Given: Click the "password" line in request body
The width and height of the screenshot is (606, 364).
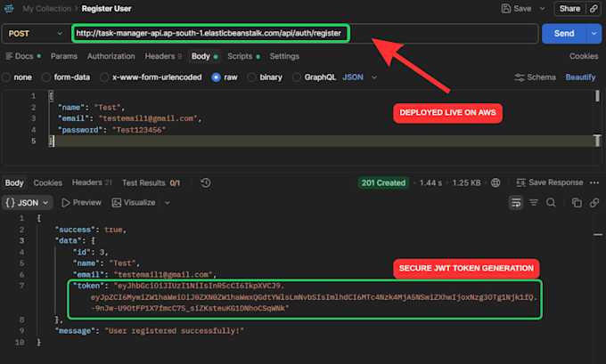Looking at the screenshot, I should (111, 130).
